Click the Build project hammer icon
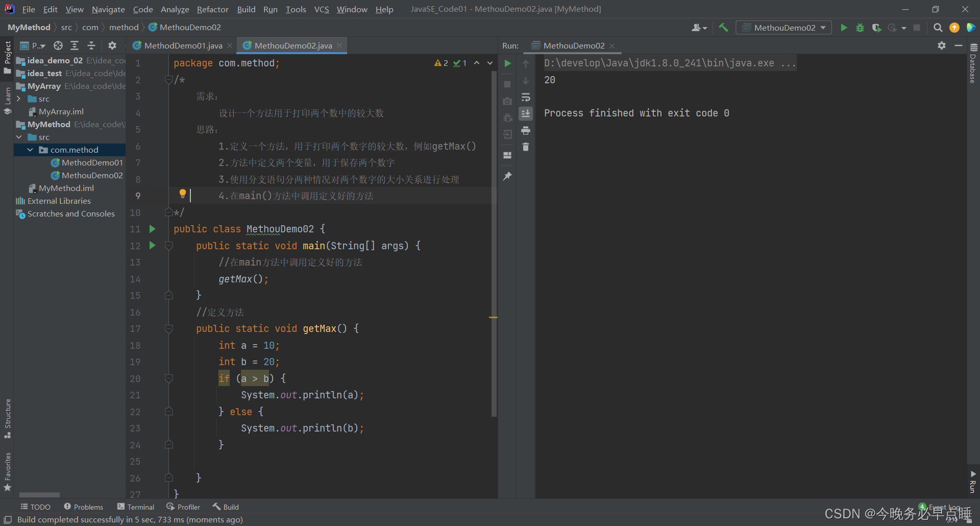This screenshot has height=526, width=980. (x=723, y=28)
